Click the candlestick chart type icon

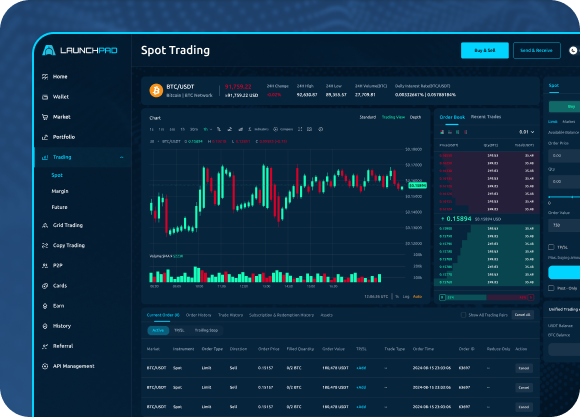[219, 129]
